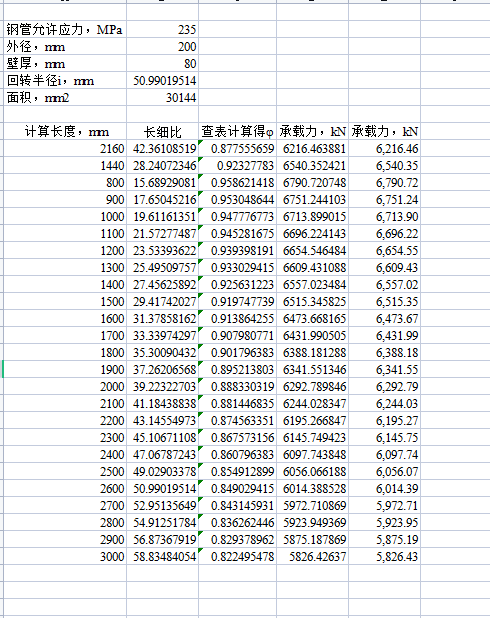The width and height of the screenshot is (490, 618).
Task: Select the 钢管允许应力 label cell
Action: pos(65,30)
